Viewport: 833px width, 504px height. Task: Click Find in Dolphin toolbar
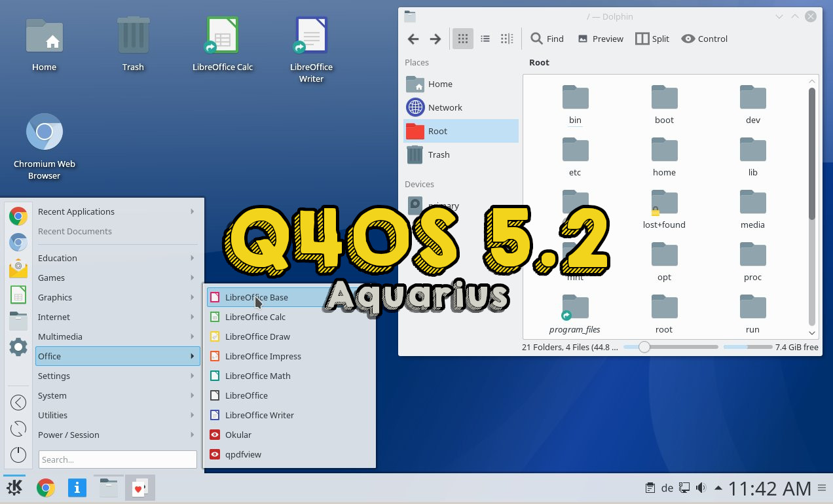tap(547, 39)
